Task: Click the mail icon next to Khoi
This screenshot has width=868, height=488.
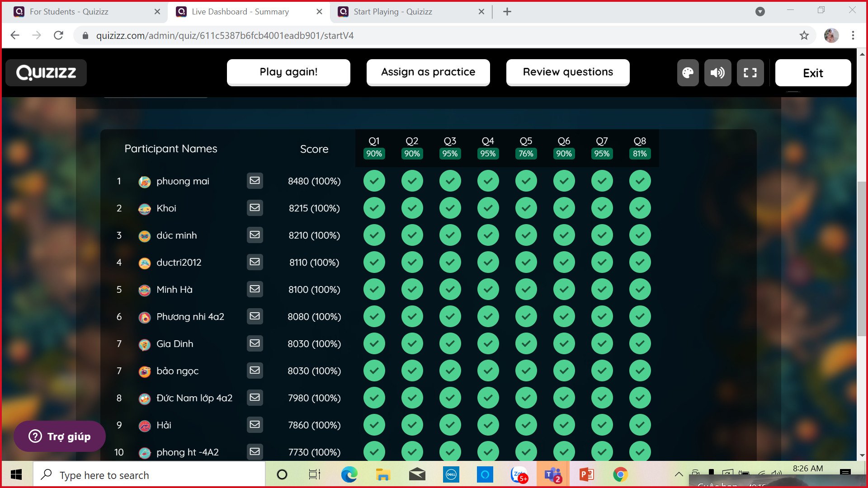Action: coord(255,208)
